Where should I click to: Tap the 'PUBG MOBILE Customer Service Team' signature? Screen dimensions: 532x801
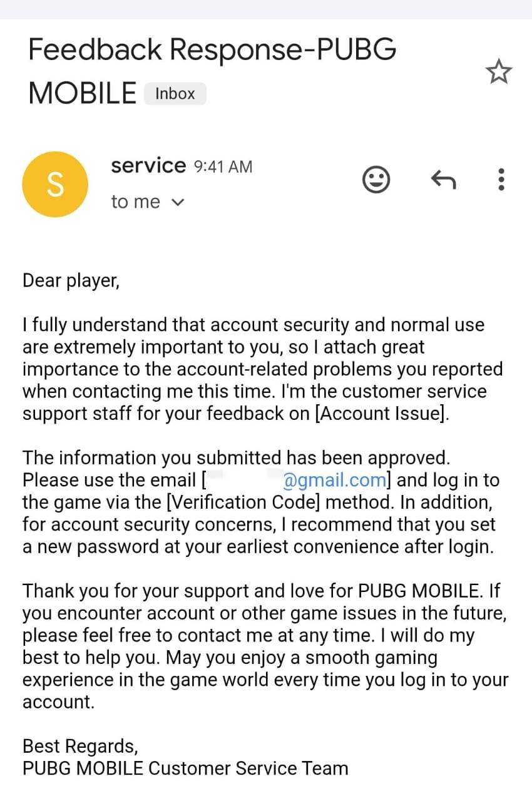pyautogui.click(x=185, y=768)
